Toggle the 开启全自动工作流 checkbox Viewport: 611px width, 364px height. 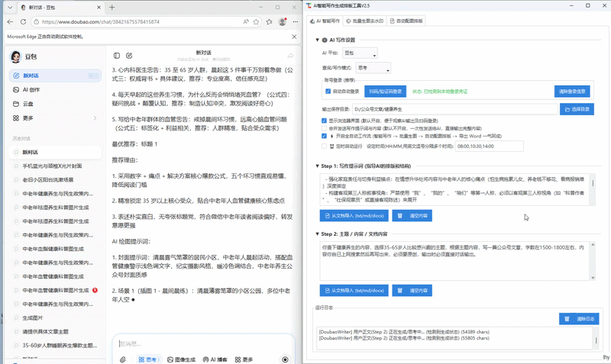(x=324, y=136)
